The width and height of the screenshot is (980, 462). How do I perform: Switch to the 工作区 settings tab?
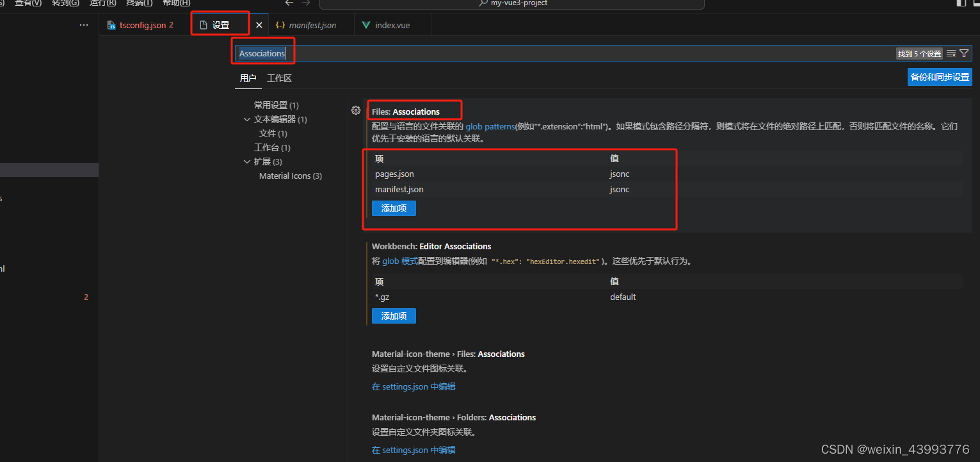coord(279,78)
